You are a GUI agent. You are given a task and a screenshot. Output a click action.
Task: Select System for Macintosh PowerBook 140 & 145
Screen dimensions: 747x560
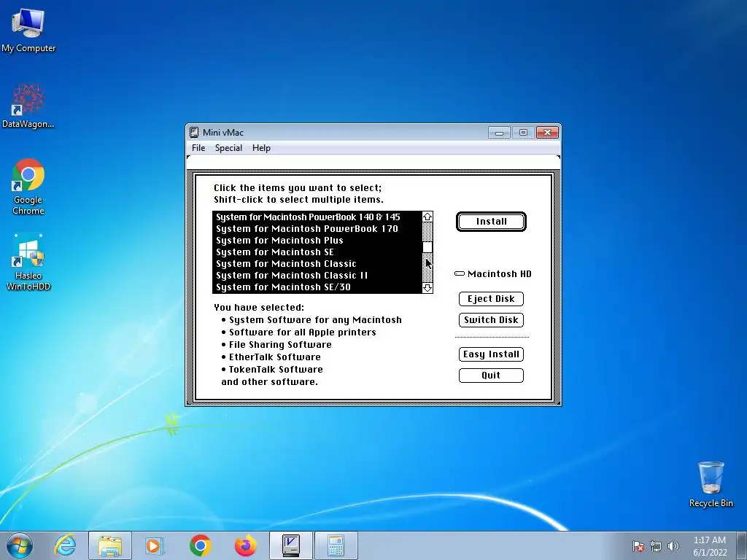pos(317,217)
